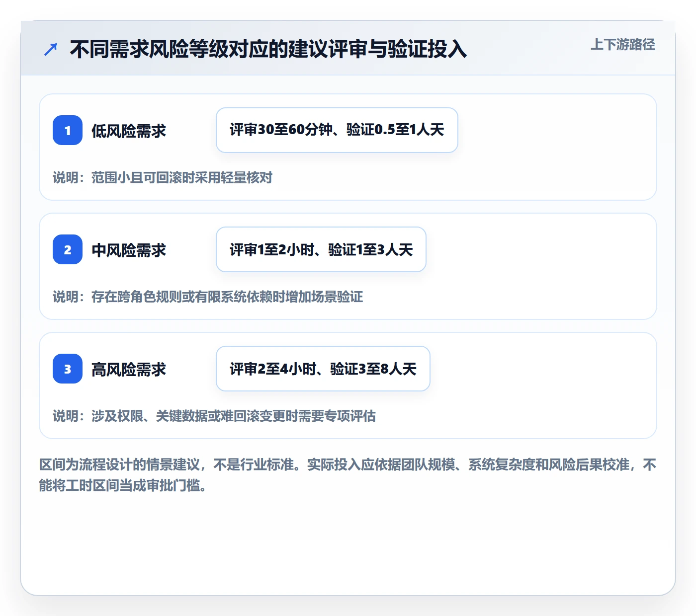Click the title 不同需求风险等级对应的建议评审与验证投入
The height and width of the screenshot is (616, 696).
pyautogui.click(x=268, y=50)
